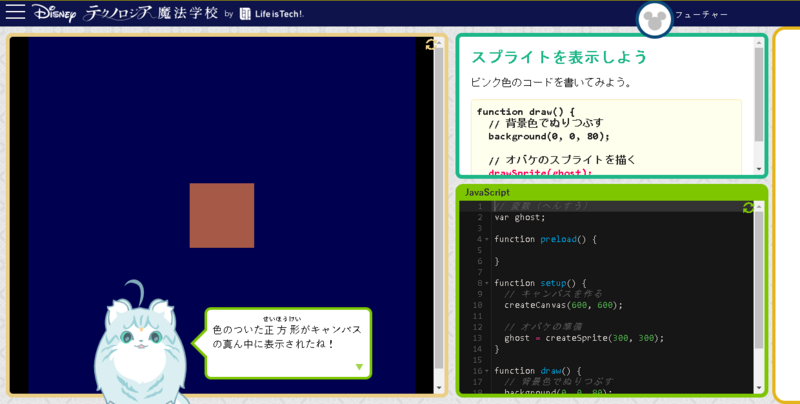
Task: Click the brown square sprite
Action: tap(222, 215)
